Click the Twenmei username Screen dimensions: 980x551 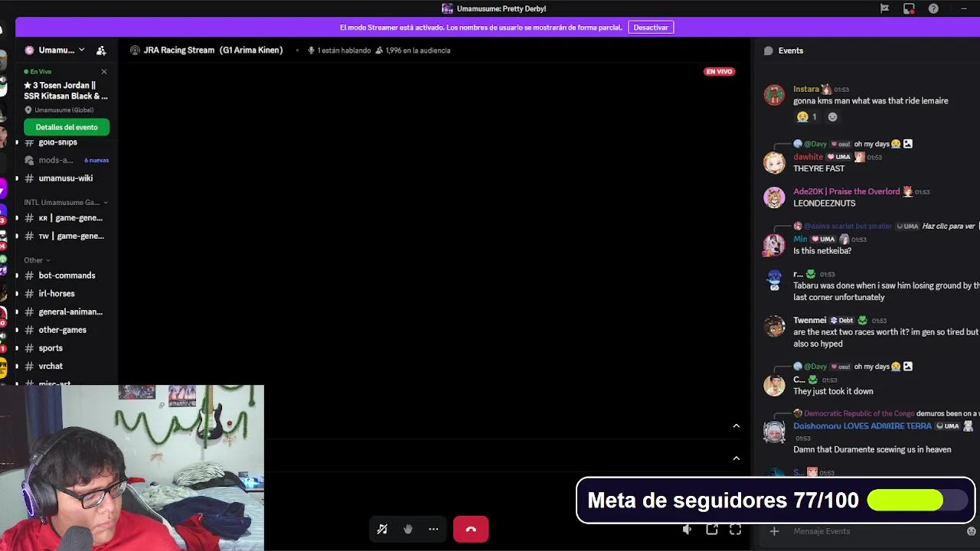(810, 321)
